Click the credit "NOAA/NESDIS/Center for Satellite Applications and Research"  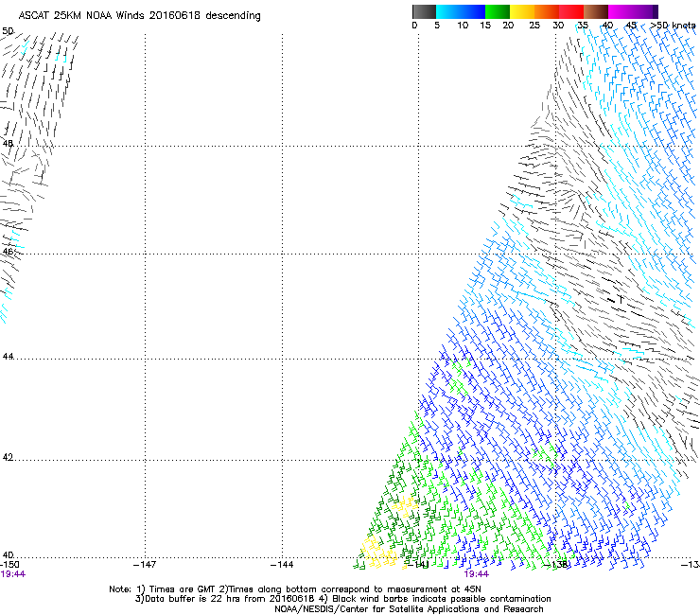(409, 609)
